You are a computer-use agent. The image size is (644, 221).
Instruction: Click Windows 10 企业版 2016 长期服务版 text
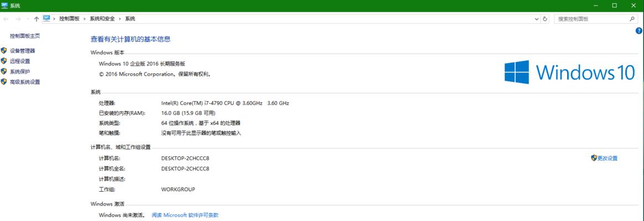point(142,64)
